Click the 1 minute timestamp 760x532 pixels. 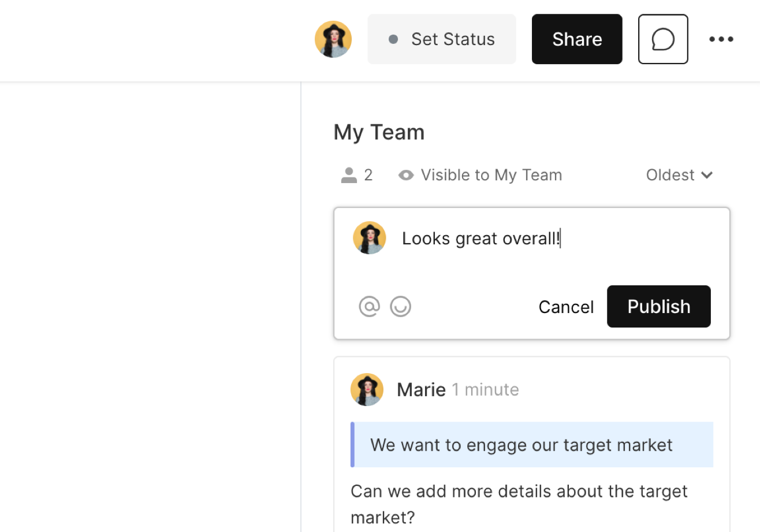point(485,390)
